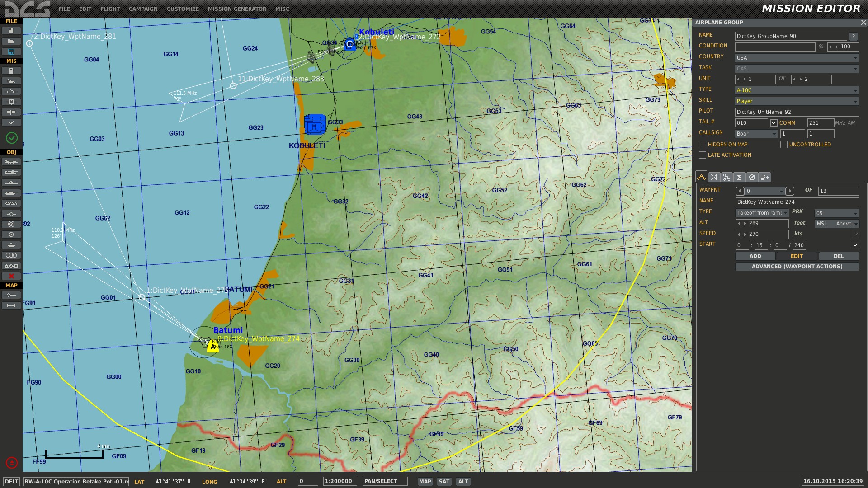This screenshot has height=488, width=868.
Task: Open the waypoint number dropdown
Action: [x=764, y=191]
